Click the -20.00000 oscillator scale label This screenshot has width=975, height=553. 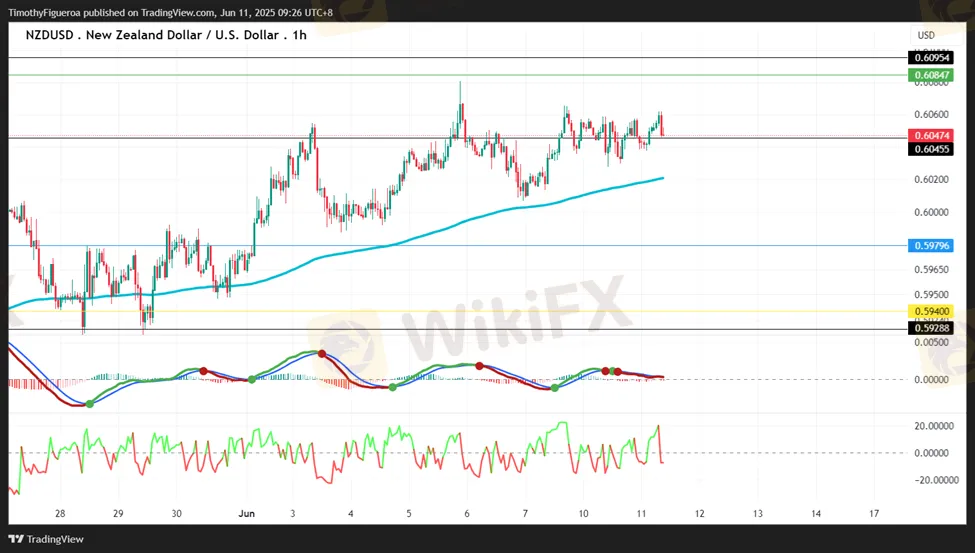click(x=932, y=479)
